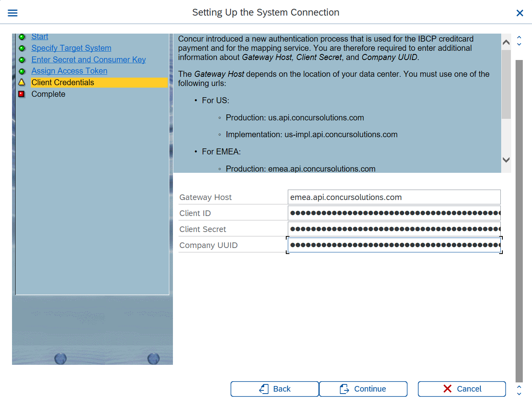Screen dimensions: 532x400
Task: Select the Client Credentials step
Action: point(63,82)
